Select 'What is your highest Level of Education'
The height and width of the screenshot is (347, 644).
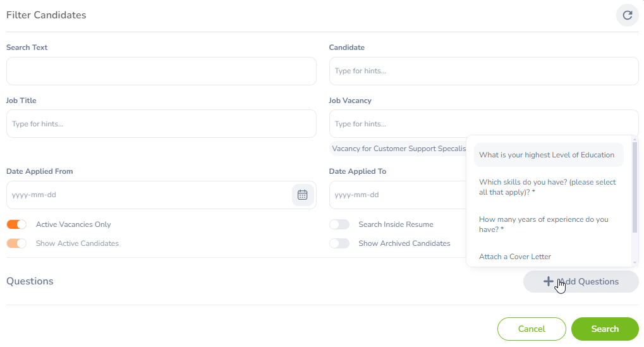[547, 155]
